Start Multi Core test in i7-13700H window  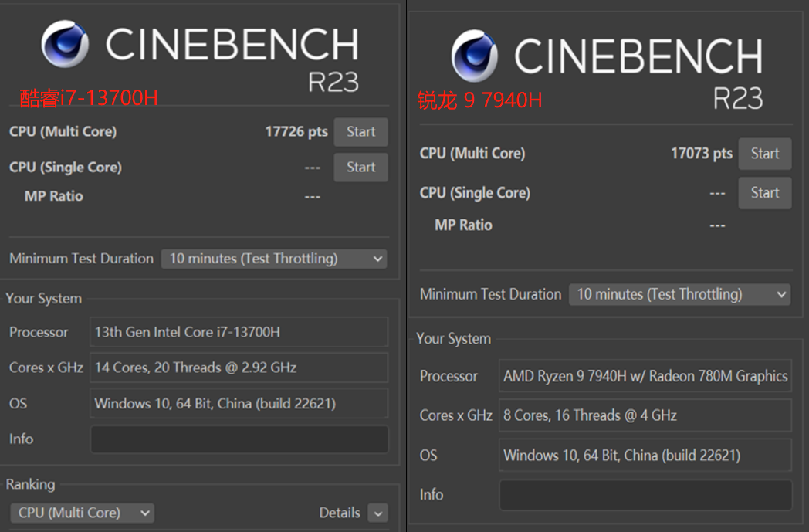point(360,132)
